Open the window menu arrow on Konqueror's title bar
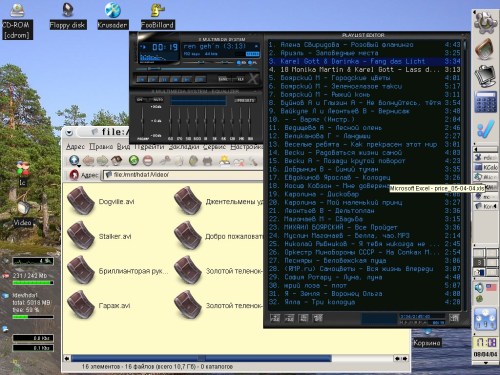The height and width of the screenshot is (375, 500). pyautogui.click(x=69, y=132)
